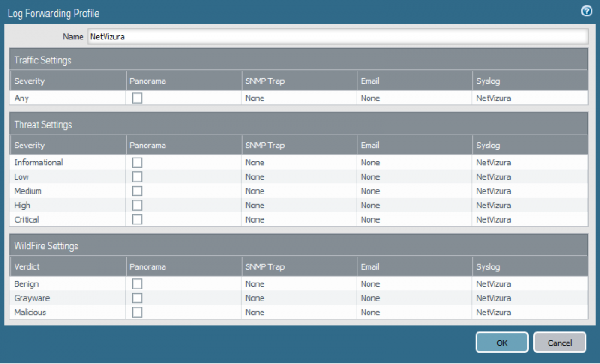Screen dimensions: 600x364
Task: Open SNMP Trap setting for High severity
Action: point(255,206)
